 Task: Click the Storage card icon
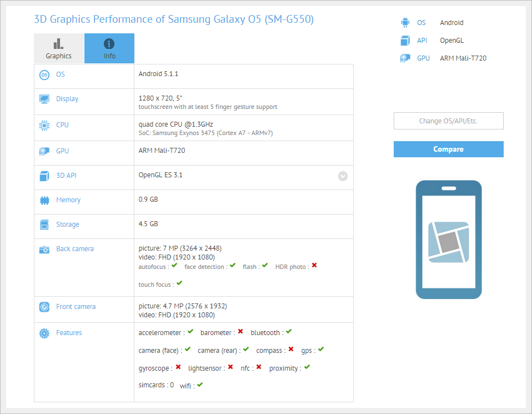(44, 225)
